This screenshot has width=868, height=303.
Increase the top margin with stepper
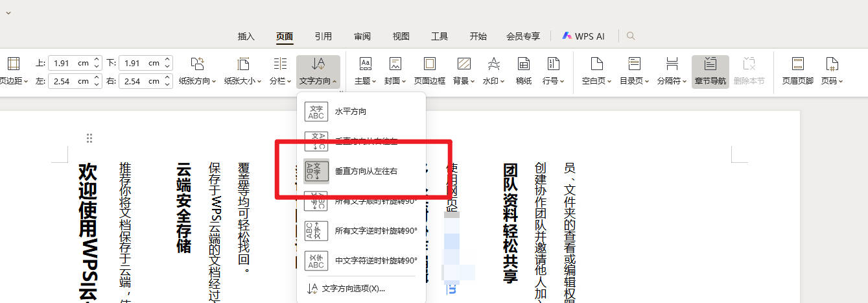pyautogui.click(x=97, y=60)
